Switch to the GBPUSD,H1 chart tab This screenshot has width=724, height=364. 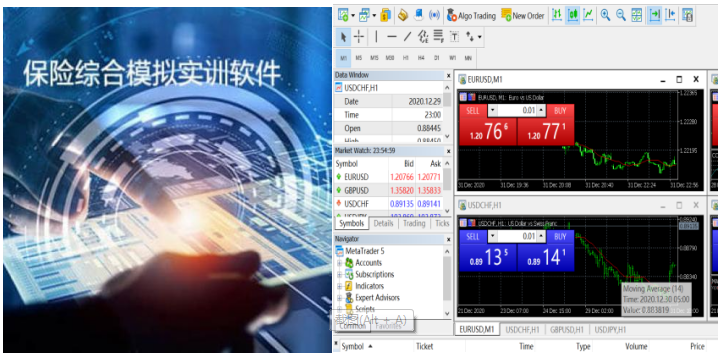[x=566, y=330]
